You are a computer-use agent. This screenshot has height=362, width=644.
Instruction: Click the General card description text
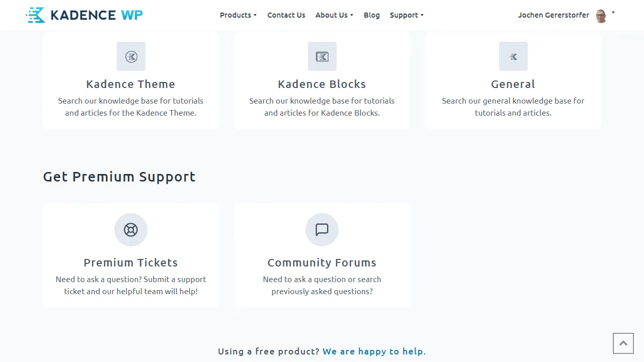[513, 107]
